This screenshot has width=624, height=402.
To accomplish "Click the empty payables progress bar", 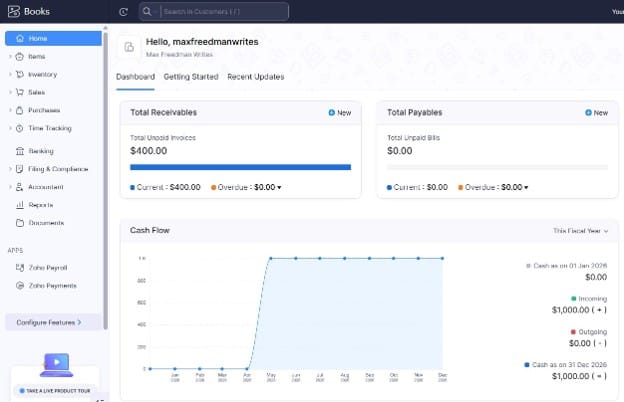I will point(497,167).
